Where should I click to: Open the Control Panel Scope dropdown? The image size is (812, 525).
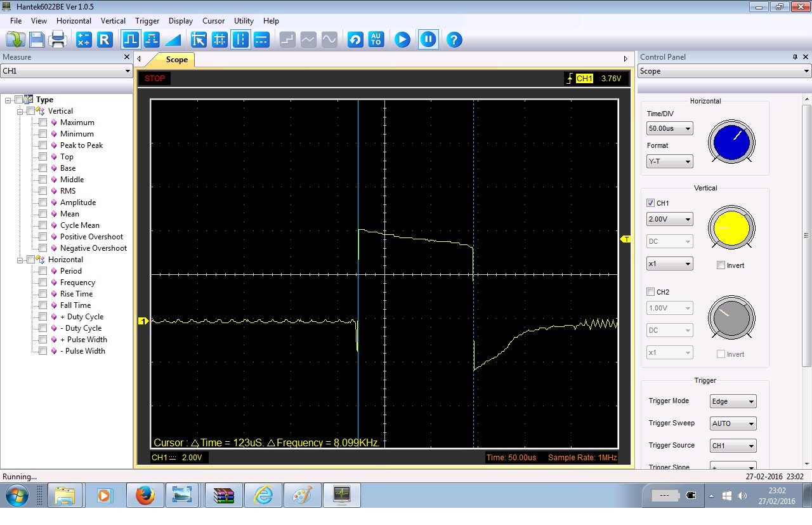[x=725, y=71]
